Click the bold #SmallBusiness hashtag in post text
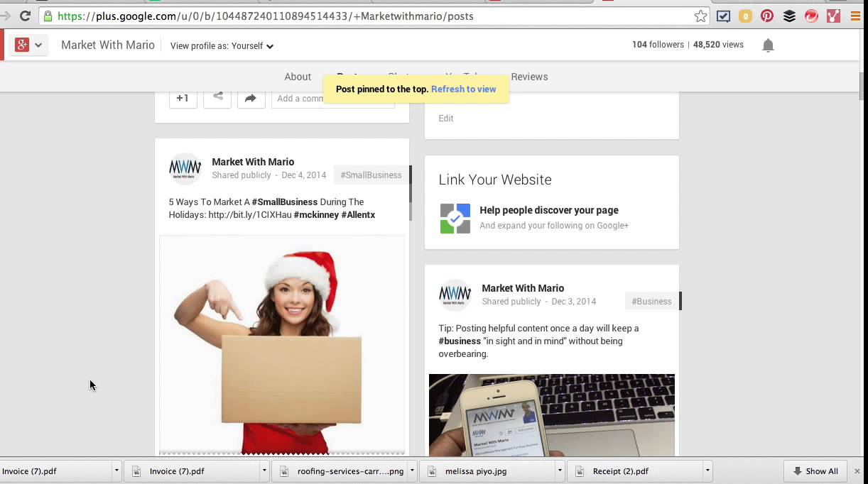The height and width of the screenshot is (484, 868). click(x=284, y=202)
